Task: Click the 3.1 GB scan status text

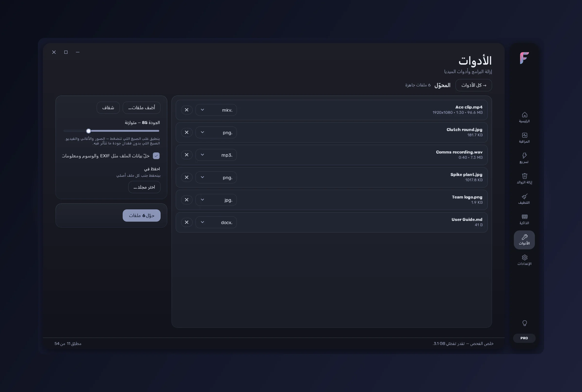Action: coord(463,344)
